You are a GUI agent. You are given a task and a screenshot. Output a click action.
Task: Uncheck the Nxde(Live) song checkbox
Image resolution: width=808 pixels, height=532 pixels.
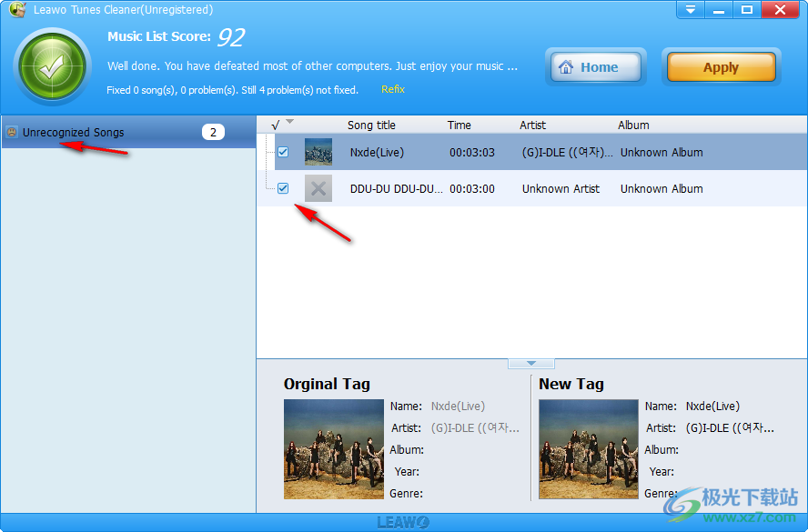[x=283, y=152]
